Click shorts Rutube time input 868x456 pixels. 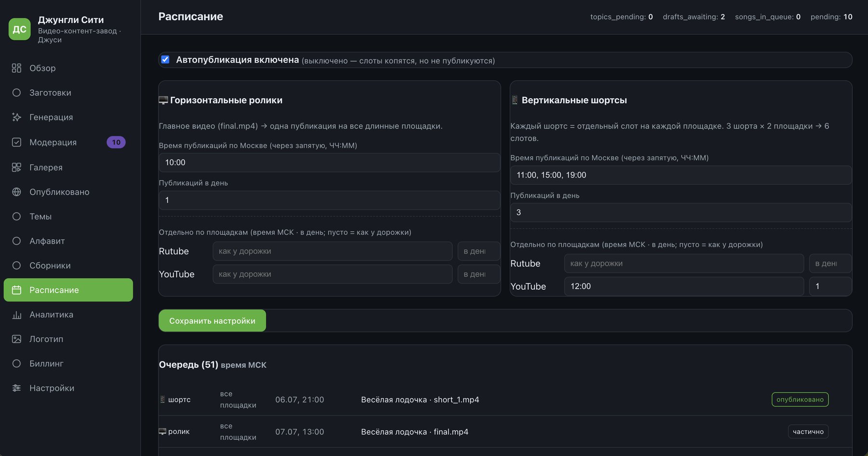(x=684, y=264)
